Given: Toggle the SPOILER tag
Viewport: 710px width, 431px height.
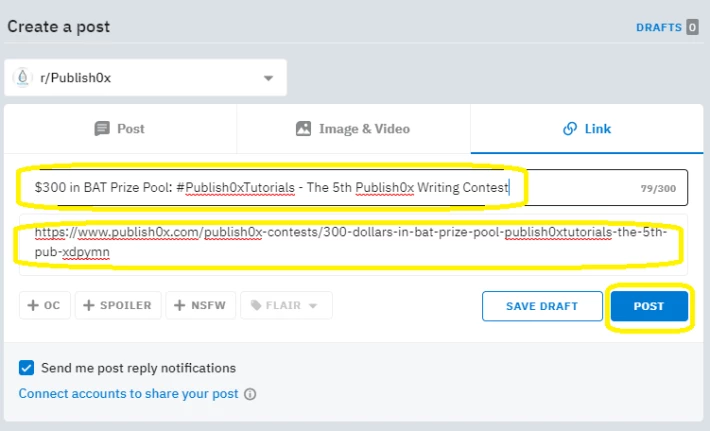Looking at the screenshot, I should (118, 305).
